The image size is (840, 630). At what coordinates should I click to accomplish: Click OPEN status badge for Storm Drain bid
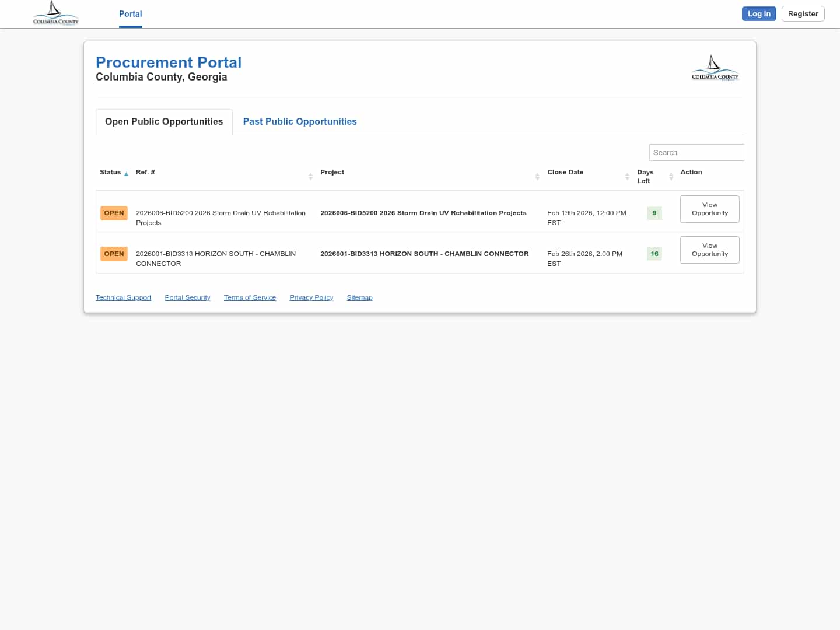click(114, 213)
